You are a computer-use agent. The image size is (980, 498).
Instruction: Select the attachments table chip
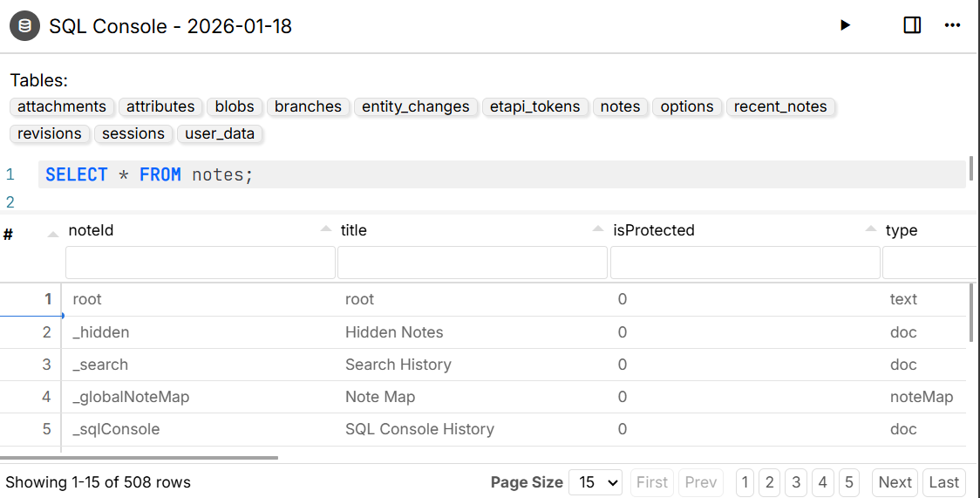[62, 106]
